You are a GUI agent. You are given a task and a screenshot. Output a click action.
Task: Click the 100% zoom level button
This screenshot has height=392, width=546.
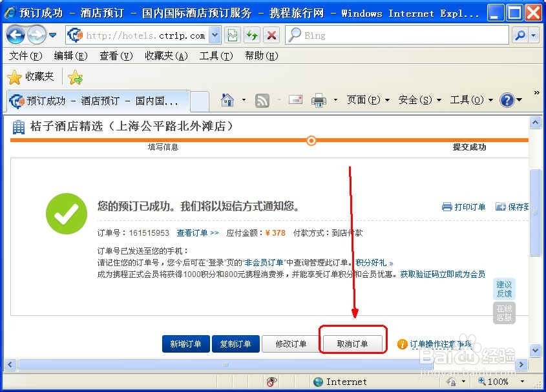pyautogui.click(x=494, y=382)
